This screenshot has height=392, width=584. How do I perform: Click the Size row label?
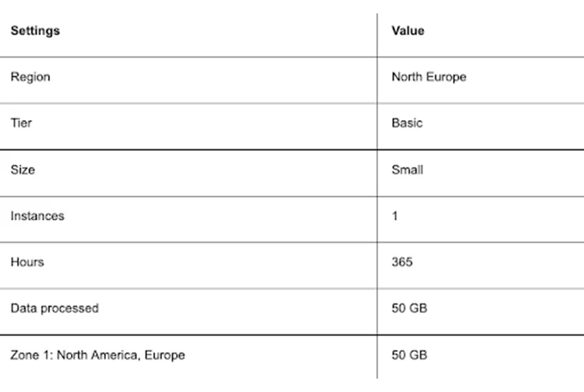(x=23, y=170)
